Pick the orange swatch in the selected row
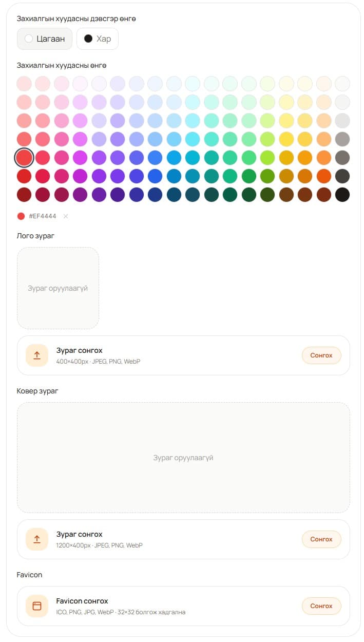The width and height of the screenshot is (364, 642). pos(323,158)
